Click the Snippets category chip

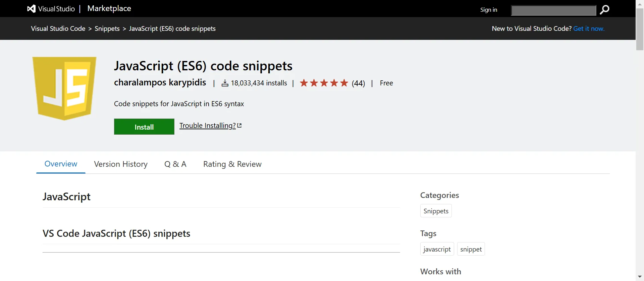(x=436, y=211)
